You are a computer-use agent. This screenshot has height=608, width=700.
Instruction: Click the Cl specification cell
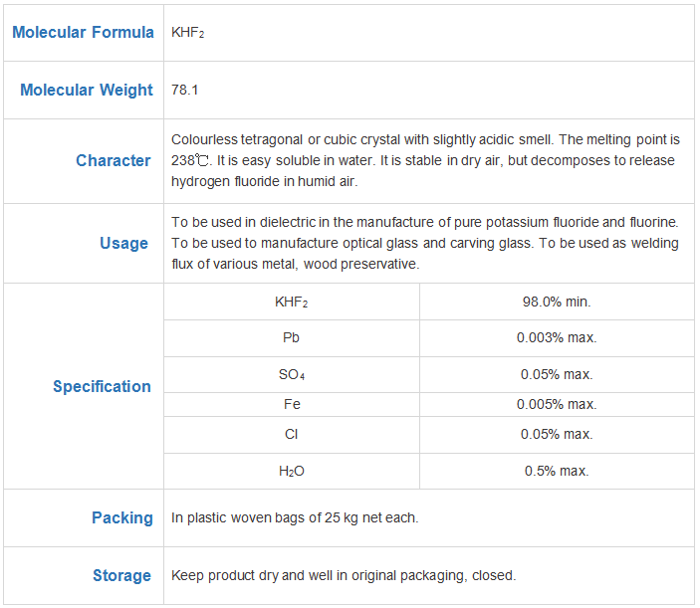point(292,435)
